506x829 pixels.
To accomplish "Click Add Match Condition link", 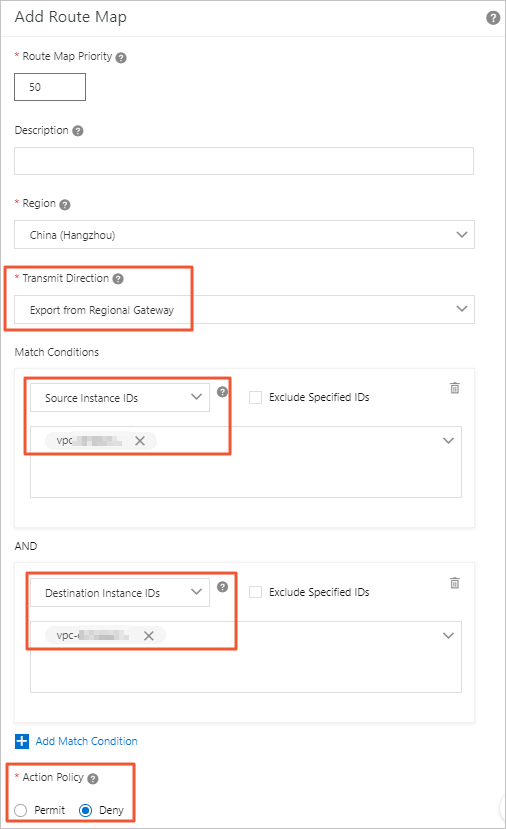I will point(87,741).
